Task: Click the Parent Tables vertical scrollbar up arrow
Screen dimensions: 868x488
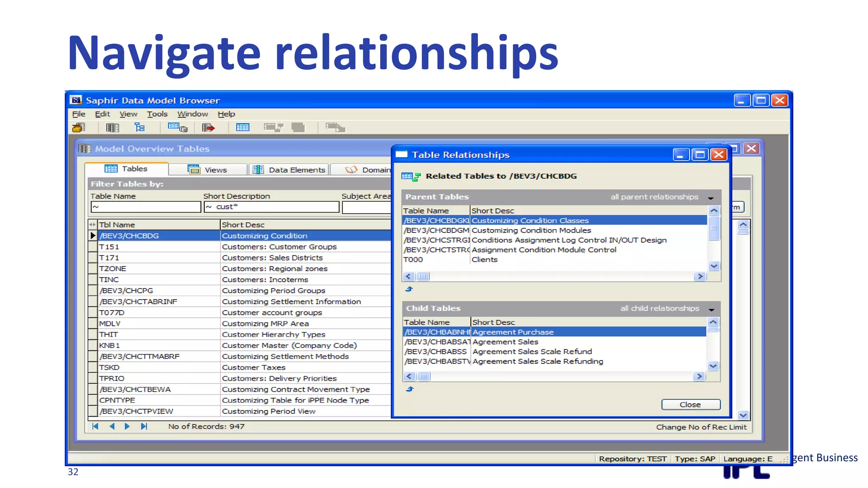Action: point(714,211)
